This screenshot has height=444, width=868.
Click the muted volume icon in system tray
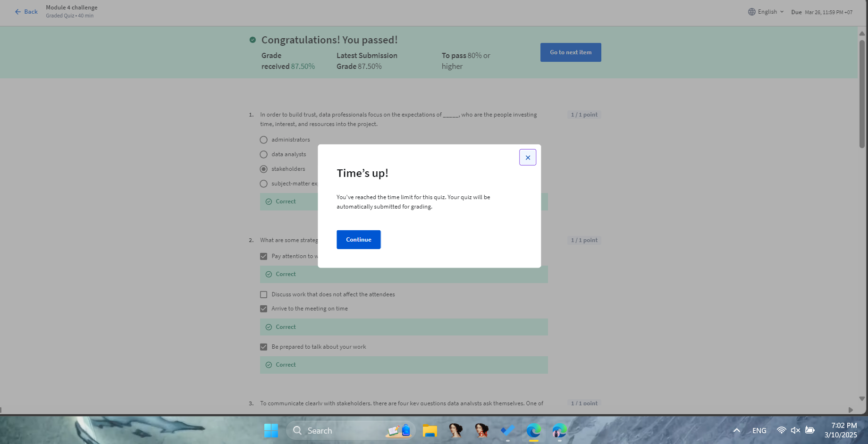pos(795,430)
